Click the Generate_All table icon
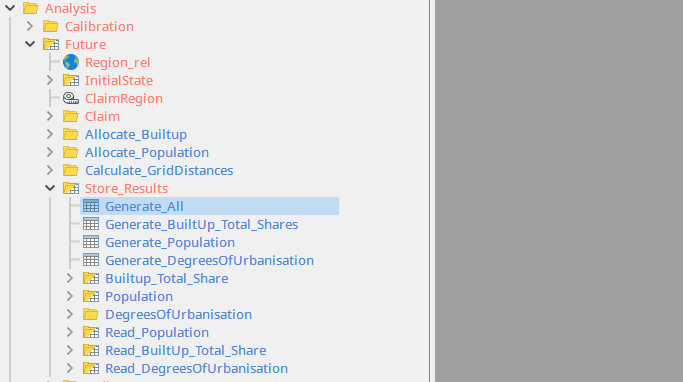683x382 pixels. click(91, 206)
